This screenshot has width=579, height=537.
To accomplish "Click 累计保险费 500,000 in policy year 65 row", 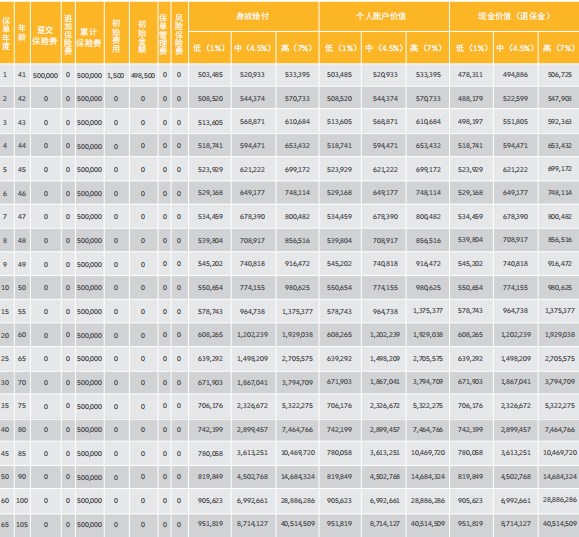I will click(89, 524).
